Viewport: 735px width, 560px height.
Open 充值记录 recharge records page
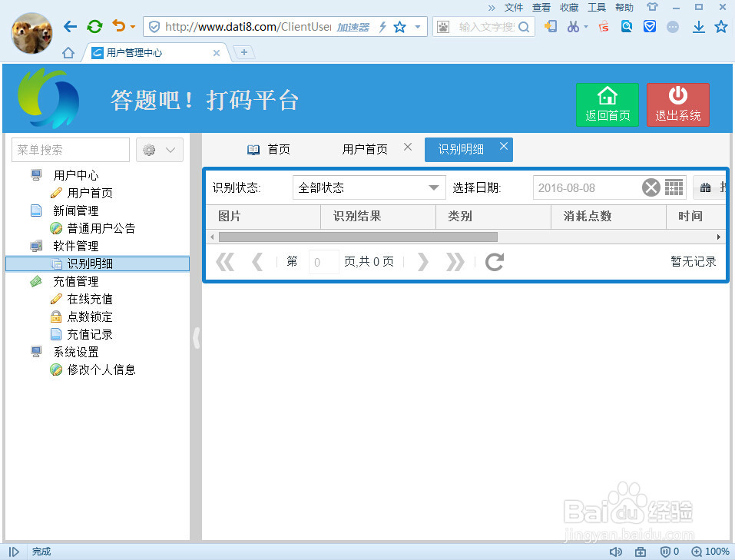pyautogui.click(x=90, y=334)
